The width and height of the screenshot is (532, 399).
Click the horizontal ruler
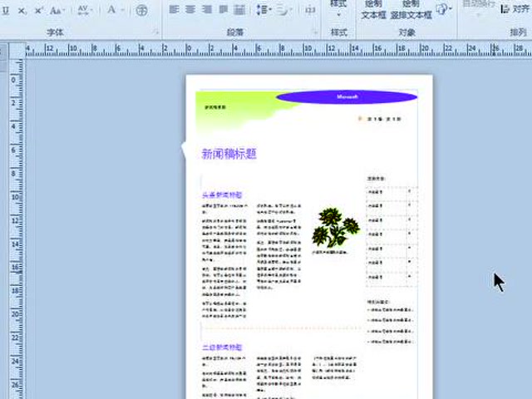(278, 50)
